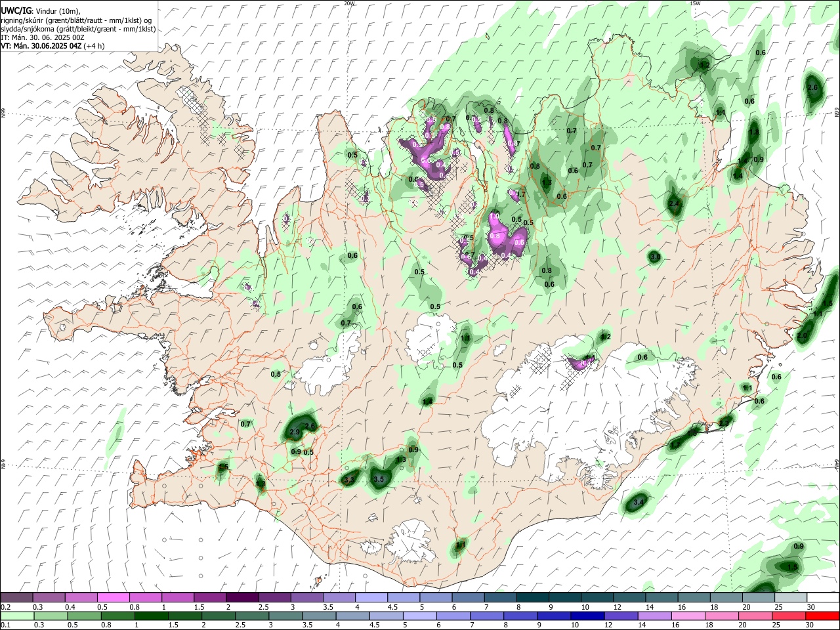Click the '0.2' label under the top legend row

coord(5,607)
